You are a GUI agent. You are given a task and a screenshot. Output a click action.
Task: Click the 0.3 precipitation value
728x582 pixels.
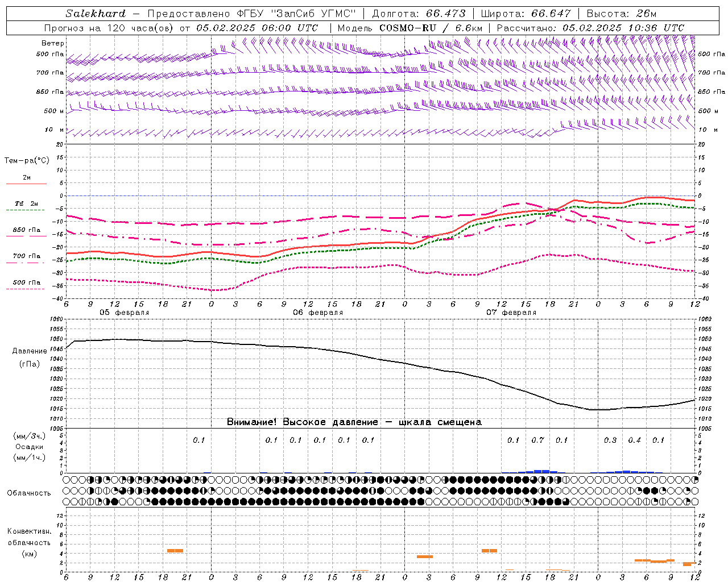[x=610, y=440]
